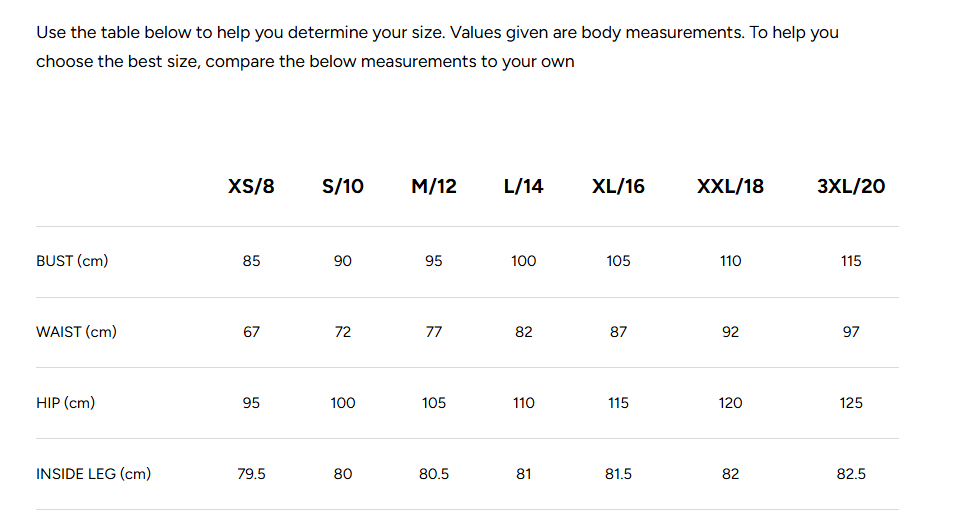Select the L/14 size header
The width and height of the screenshot is (962, 532).
pyautogui.click(x=524, y=186)
